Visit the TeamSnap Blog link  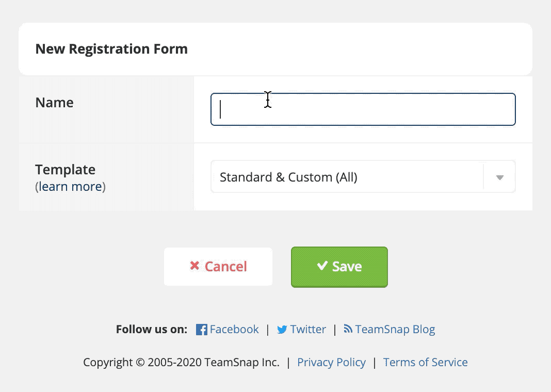(x=395, y=330)
